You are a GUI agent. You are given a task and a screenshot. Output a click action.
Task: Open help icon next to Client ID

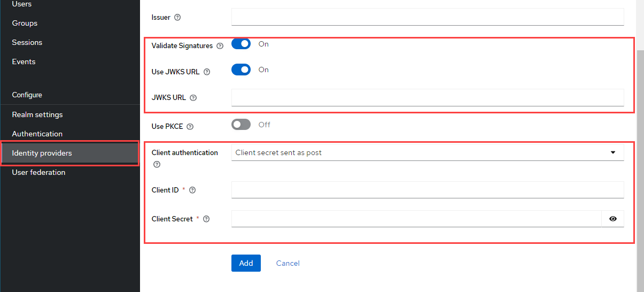193,190
